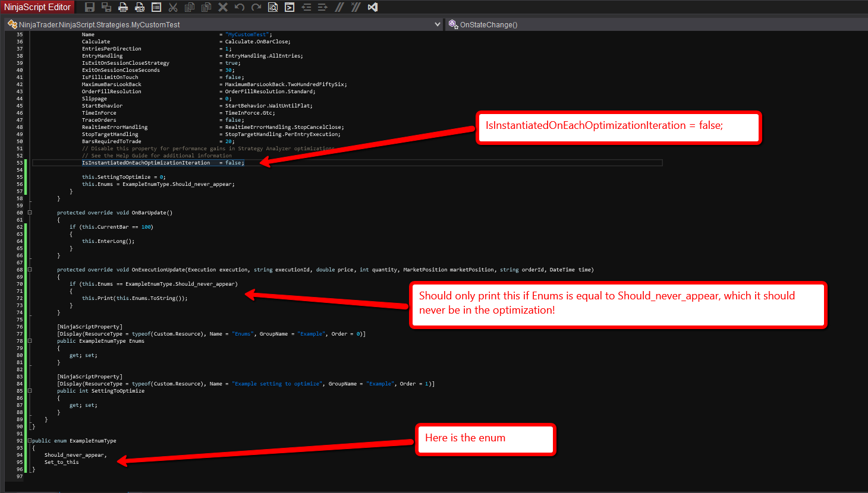Click the "IsExitOnSessionCloseStrategy" property name

(x=125, y=63)
